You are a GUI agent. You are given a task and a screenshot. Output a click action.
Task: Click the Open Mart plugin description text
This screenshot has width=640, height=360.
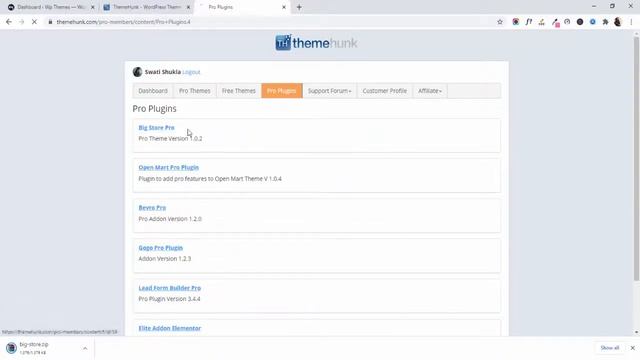click(x=210, y=179)
